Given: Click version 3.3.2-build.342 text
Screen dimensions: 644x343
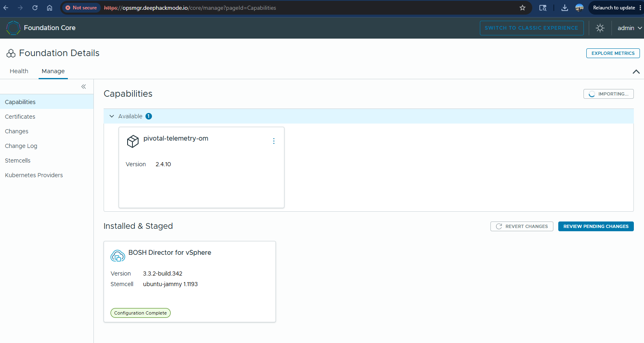Looking at the screenshot, I should tap(163, 274).
